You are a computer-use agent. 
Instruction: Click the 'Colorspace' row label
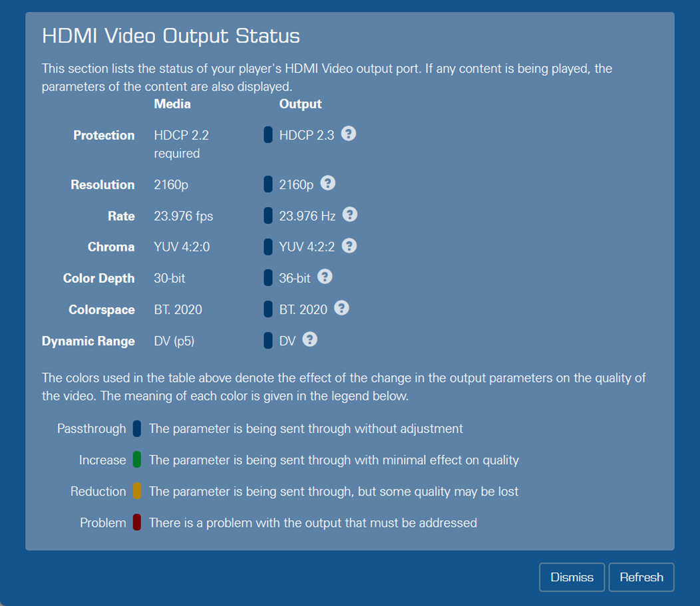(102, 310)
